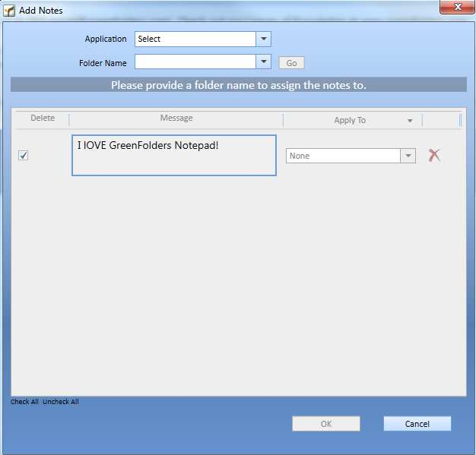Expand the Folder Name dropdown arrow
This screenshot has height=455, width=476.
tap(264, 62)
